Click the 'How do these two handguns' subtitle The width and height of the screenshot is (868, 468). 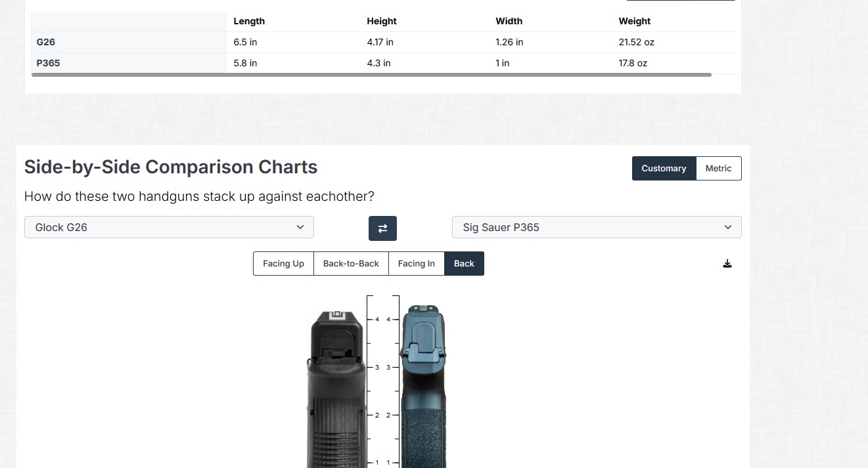(199, 196)
